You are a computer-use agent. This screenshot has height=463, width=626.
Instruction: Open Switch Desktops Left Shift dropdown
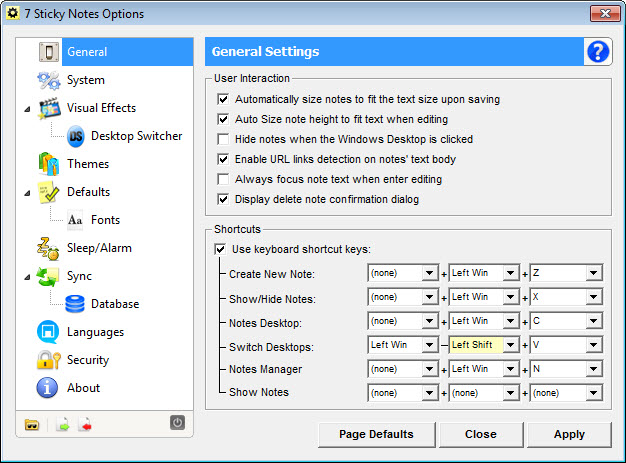[510, 345]
